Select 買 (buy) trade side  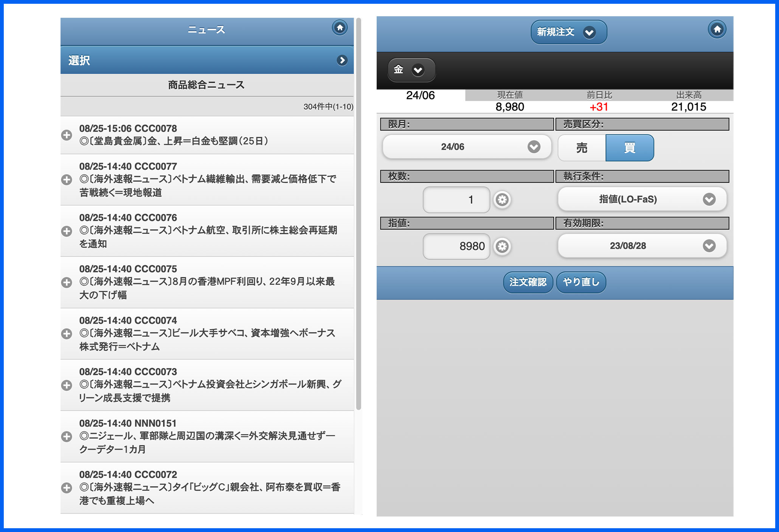click(630, 148)
